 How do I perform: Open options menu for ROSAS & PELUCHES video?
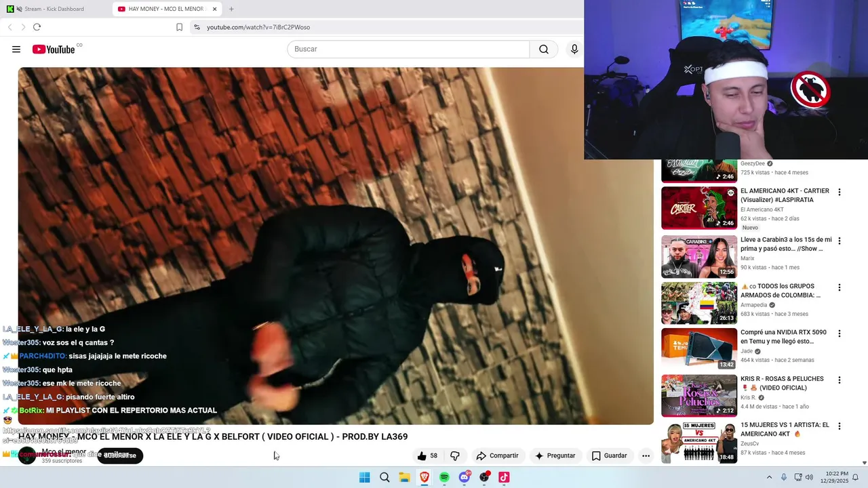(x=840, y=380)
